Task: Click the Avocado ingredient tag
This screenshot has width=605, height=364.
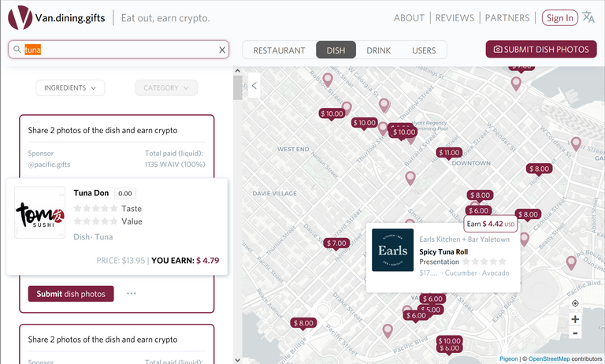Action: click(x=496, y=273)
